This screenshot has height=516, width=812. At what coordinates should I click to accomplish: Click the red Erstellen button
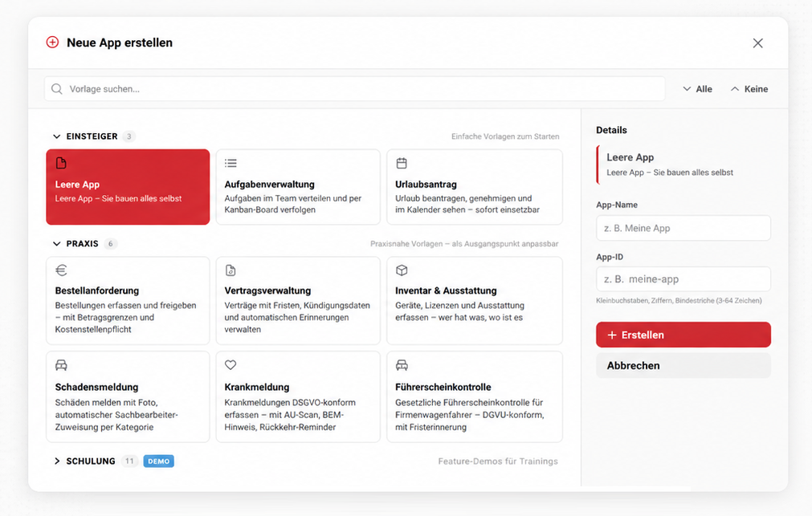click(683, 335)
